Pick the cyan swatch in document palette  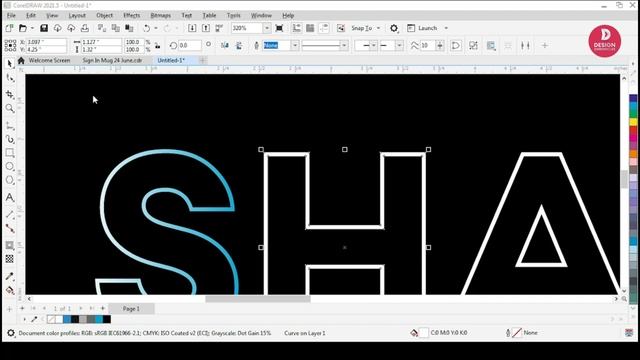pos(99,319)
